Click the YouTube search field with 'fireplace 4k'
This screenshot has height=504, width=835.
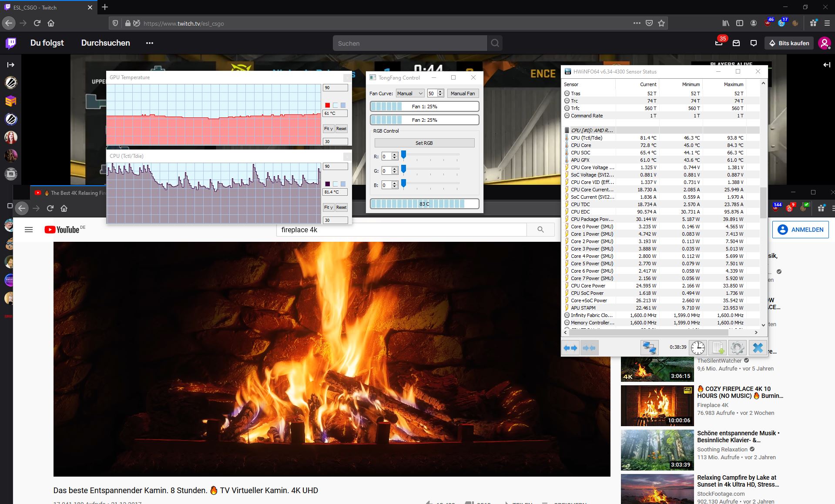[x=401, y=230]
